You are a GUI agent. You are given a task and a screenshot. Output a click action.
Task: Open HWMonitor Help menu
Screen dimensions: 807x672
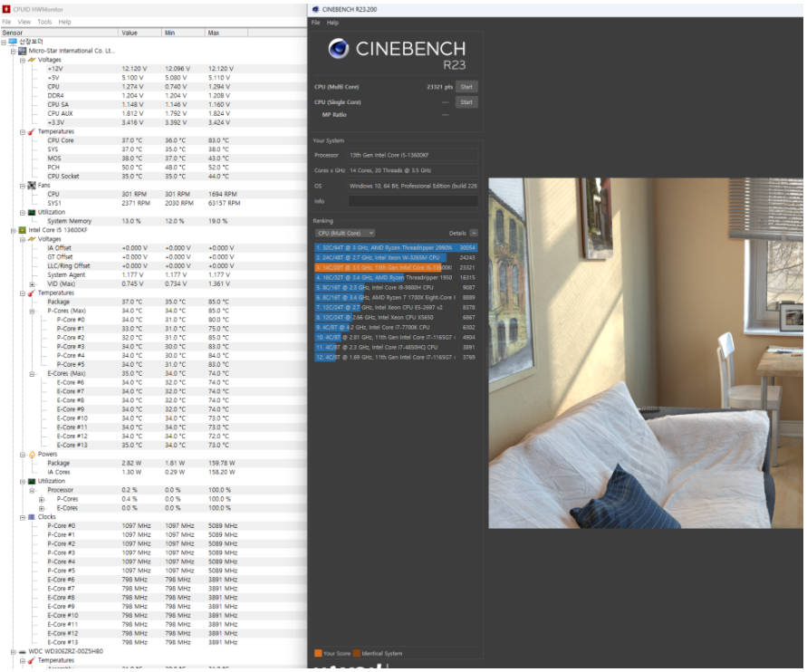pos(65,22)
